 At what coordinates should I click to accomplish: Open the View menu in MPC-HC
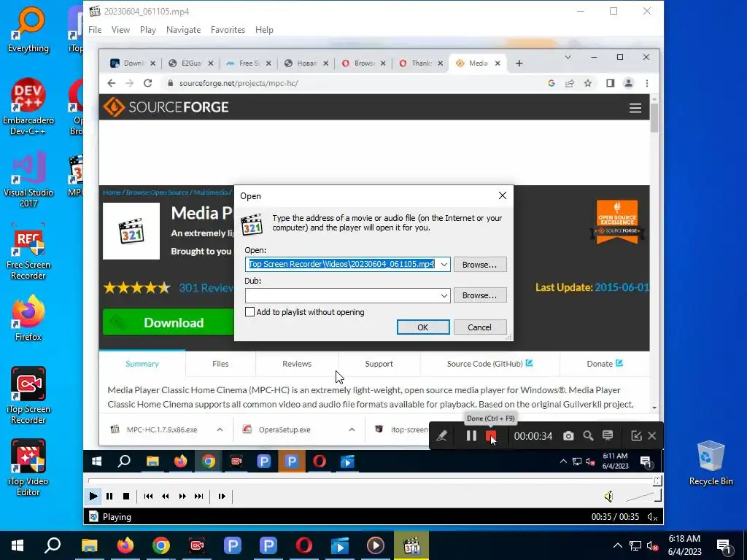(x=120, y=29)
